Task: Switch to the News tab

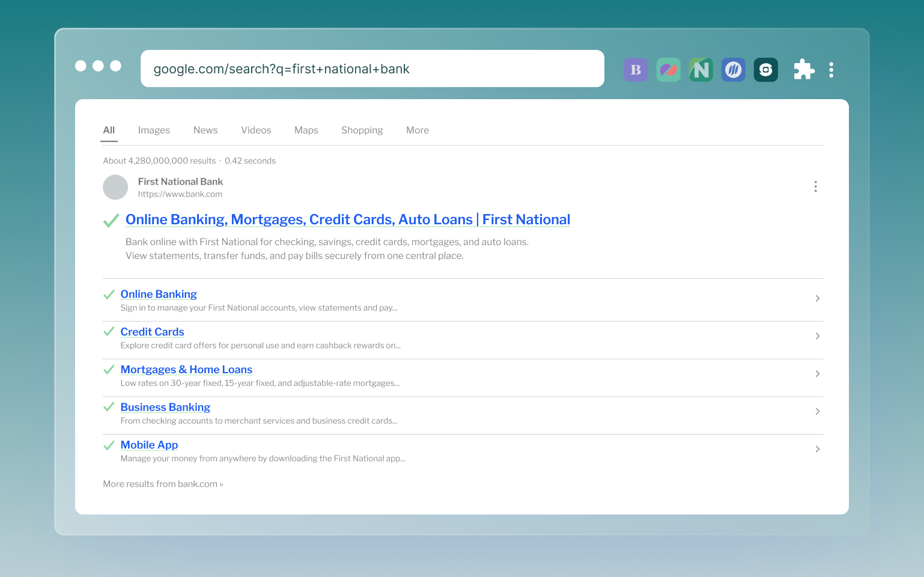Action: click(205, 130)
